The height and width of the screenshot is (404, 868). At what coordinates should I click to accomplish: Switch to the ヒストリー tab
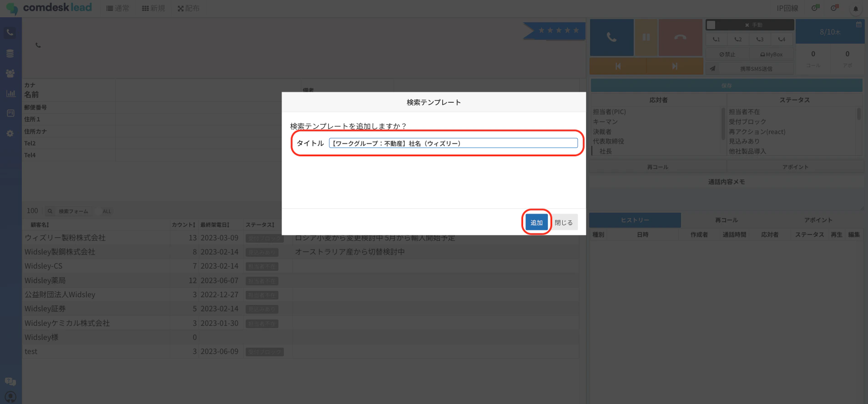tap(635, 220)
